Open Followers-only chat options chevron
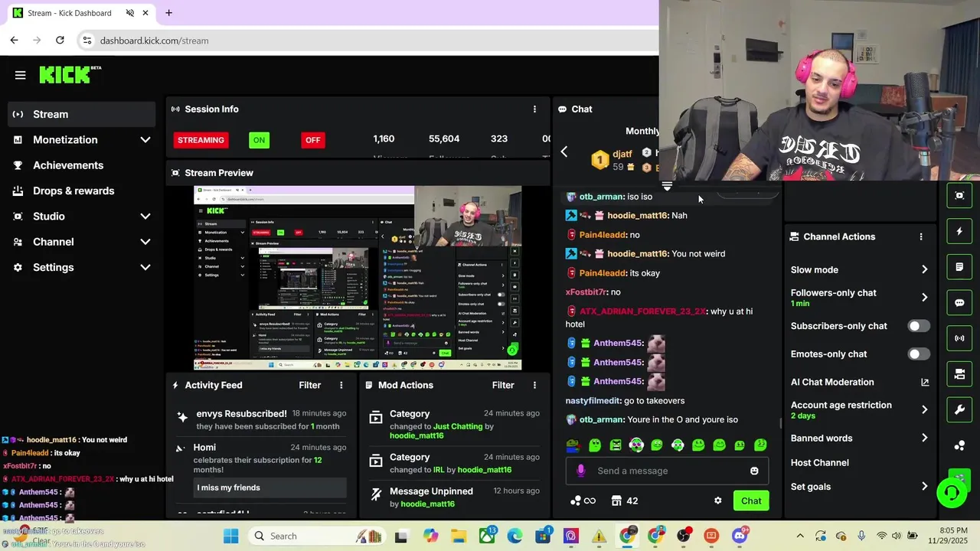The image size is (980, 551). pos(924,298)
